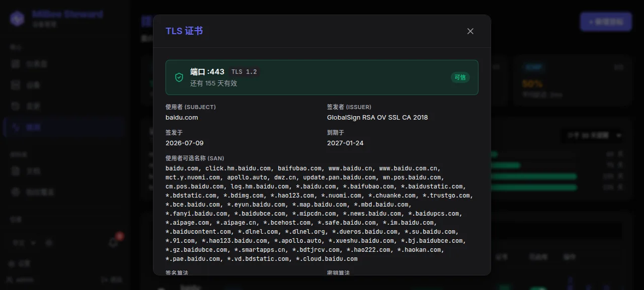Click SAN entry click.hm.baidu.com

[x=238, y=168]
